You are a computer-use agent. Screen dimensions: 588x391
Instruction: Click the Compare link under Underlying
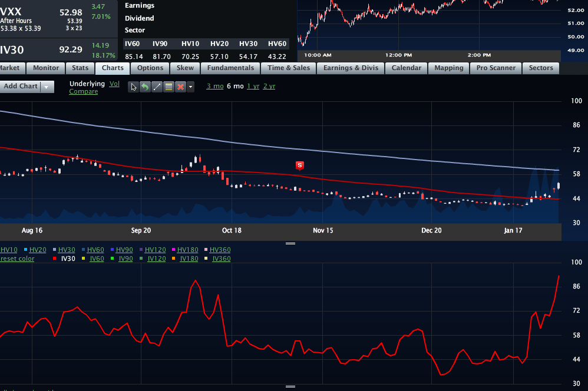[x=84, y=91]
